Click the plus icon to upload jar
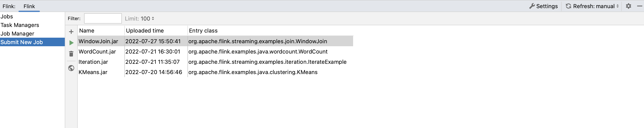The width and height of the screenshot is (644, 128). click(71, 32)
